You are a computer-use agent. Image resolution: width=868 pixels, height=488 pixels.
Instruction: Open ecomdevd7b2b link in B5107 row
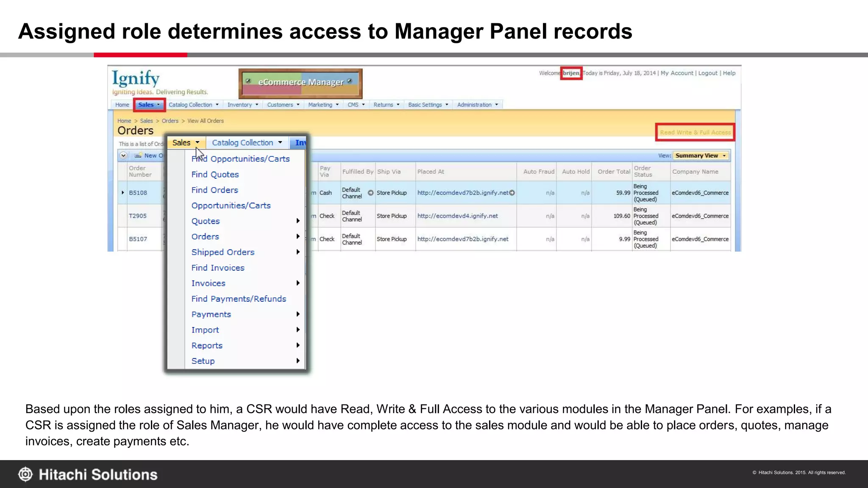click(463, 239)
